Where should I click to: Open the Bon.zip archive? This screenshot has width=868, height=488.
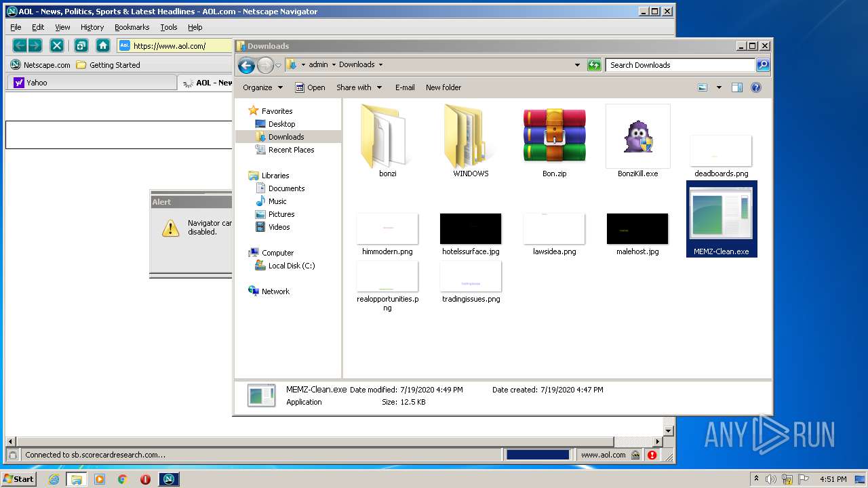point(554,142)
